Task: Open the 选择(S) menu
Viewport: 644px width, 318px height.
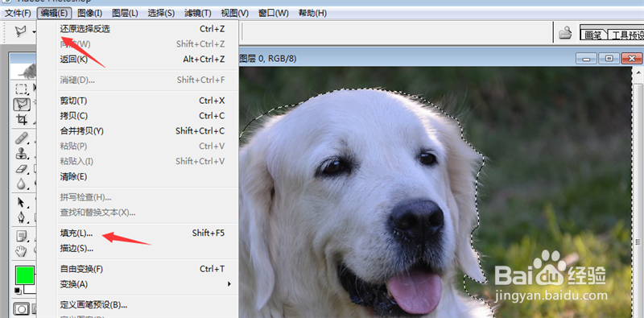Action: pos(161,13)
